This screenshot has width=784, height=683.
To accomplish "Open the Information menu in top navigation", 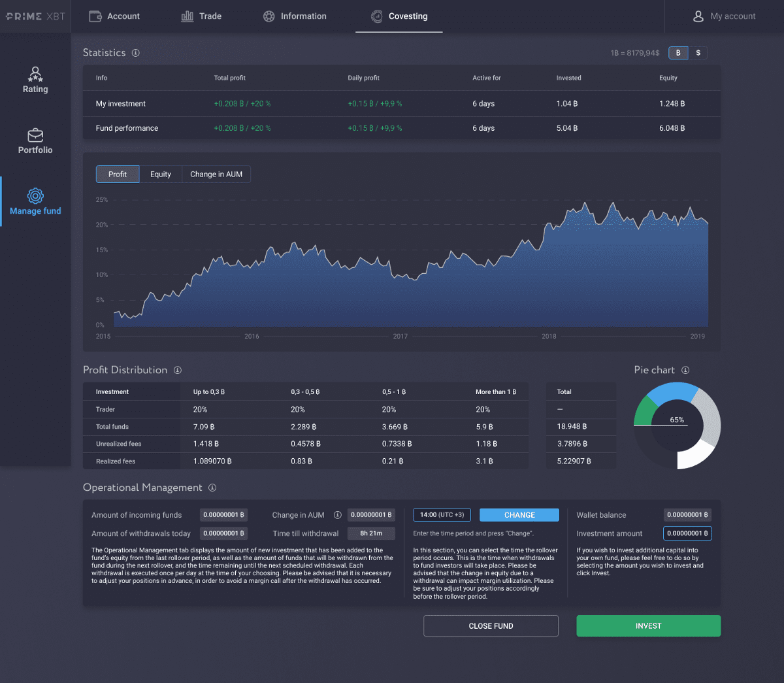I will click(295, 16).
